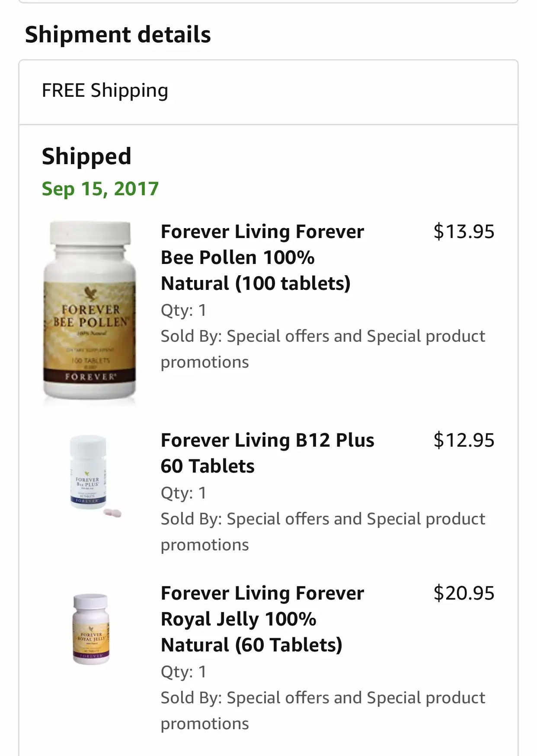The width and height of the screenshot is (537, 756).
Task: Click the $13.95 price of Bee Pollen
Action: coord(463,232)
